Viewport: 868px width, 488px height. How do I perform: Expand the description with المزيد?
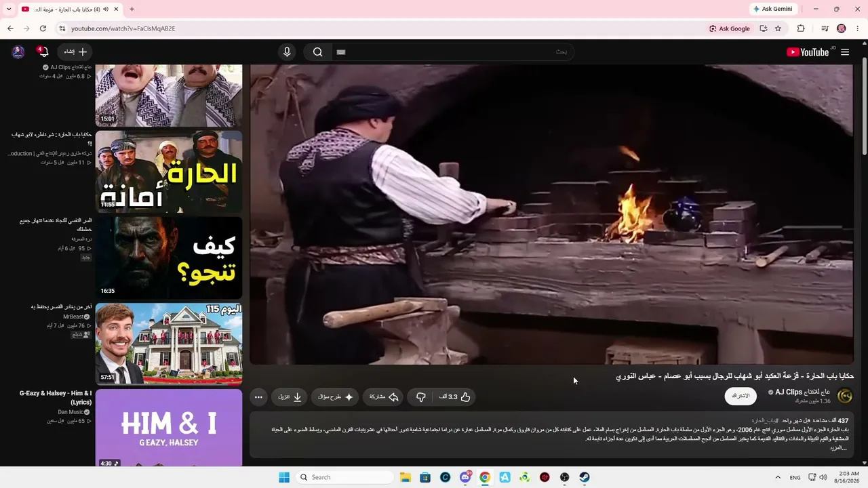click(x=839, y=447)
